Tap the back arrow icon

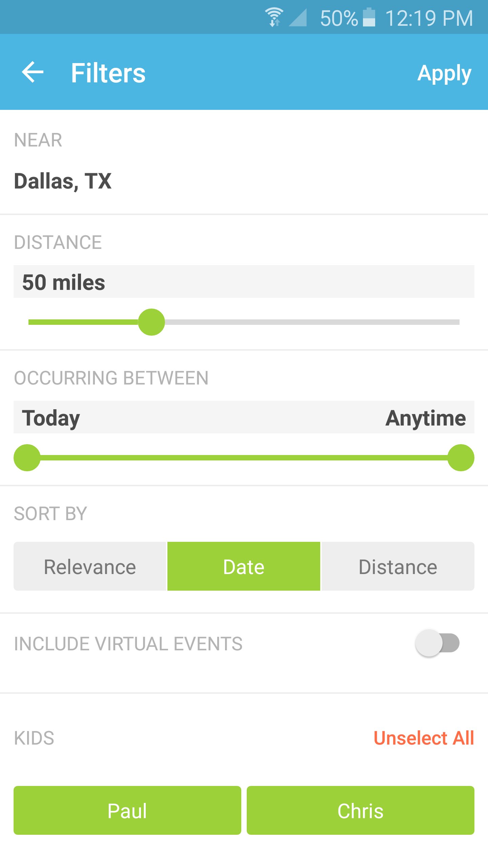click(33, 72)
